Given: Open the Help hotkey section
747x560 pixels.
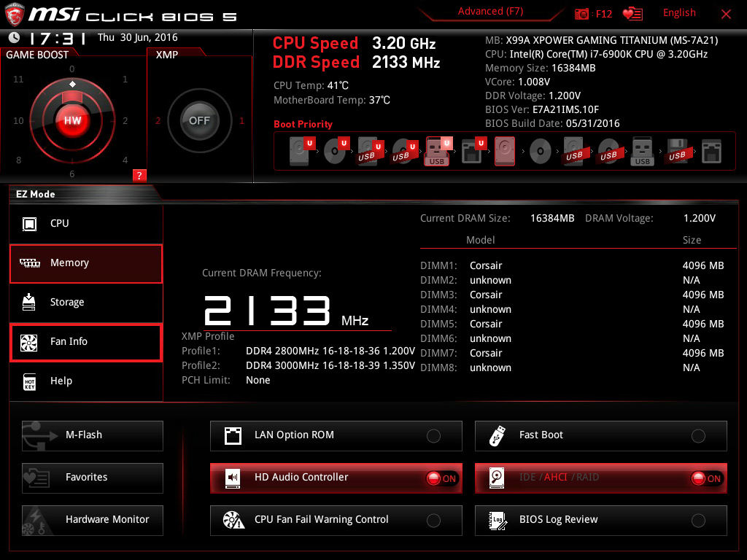Looking at the screenshot, I should [86, 381].
